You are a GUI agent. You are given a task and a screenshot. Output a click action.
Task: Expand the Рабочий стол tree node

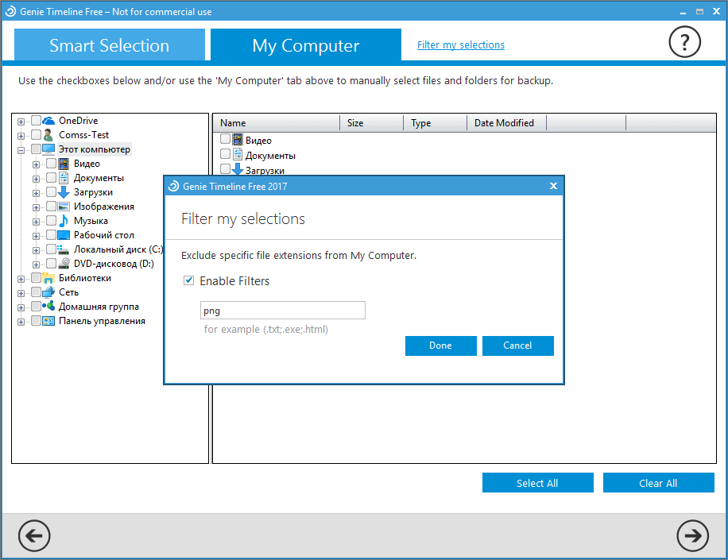(36, 236)
